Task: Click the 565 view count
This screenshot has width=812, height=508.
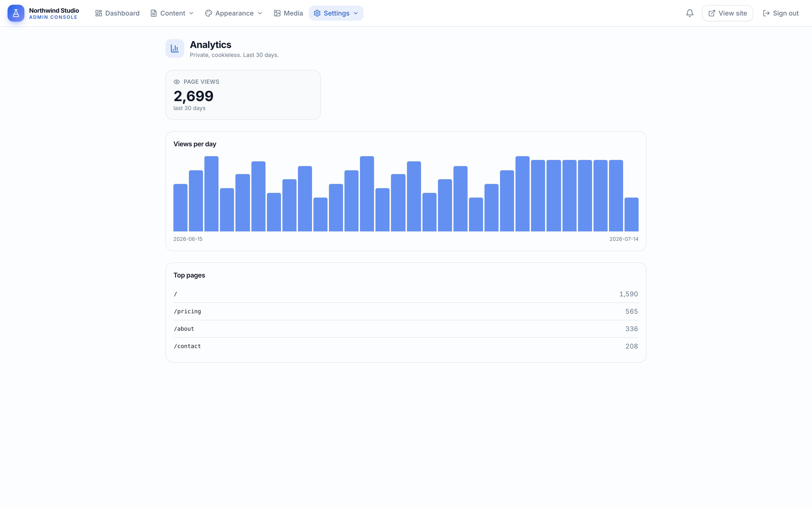Action: click(632, 311)
